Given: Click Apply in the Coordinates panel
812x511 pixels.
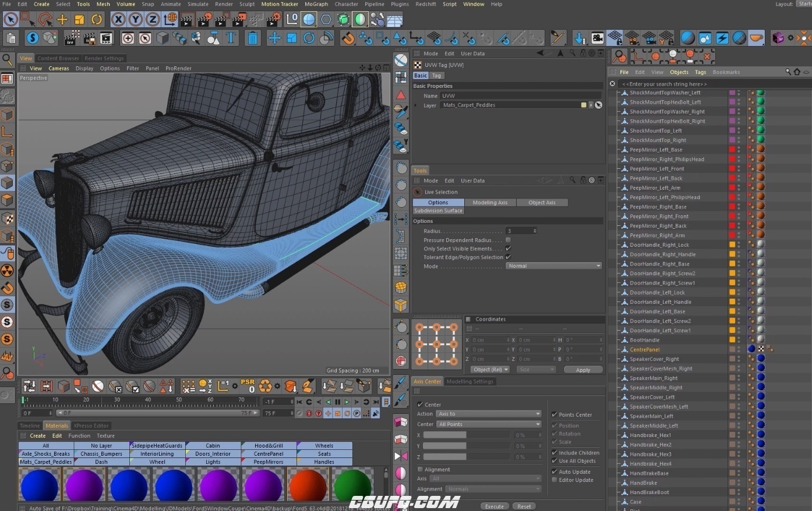Looking at the screenshot, I should point(582,369).
